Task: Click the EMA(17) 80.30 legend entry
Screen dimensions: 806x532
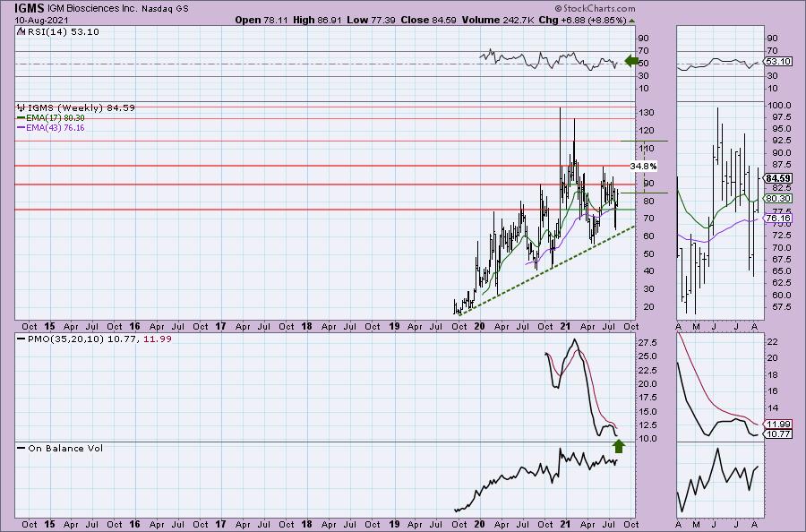Action: point(51,118)
